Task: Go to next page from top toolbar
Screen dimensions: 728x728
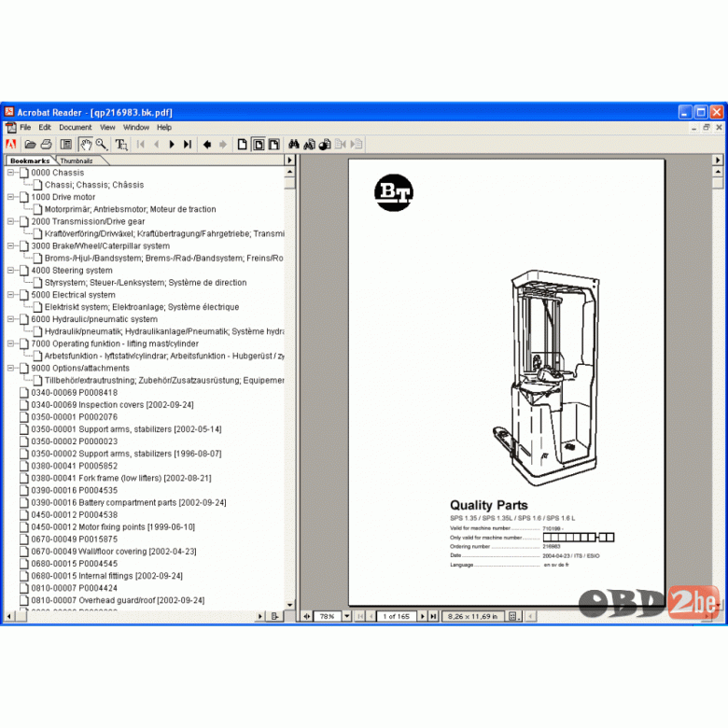Action: pyautogui.click(x=172, y=145)
